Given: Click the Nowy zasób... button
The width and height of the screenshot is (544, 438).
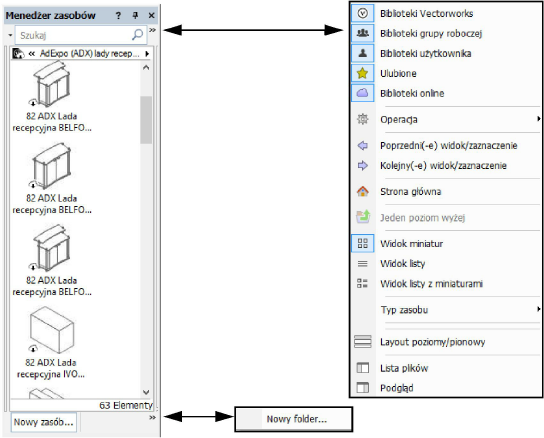Looking at the screenshot, I should pyautogui.click(x=44, y=422).
